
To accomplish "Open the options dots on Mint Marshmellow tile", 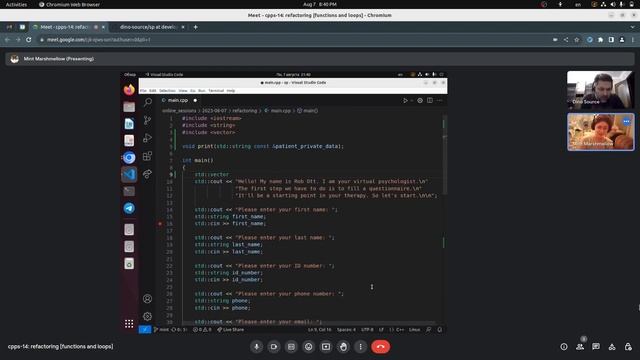I will pyautogui.click(x=626, y=121).
